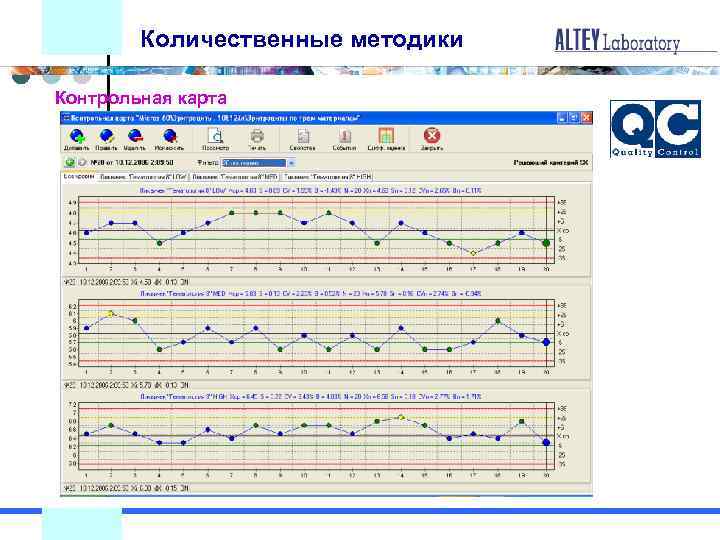Click the green round navigation button near №20
The image size is (720, 540).
(x=70, y=162)
